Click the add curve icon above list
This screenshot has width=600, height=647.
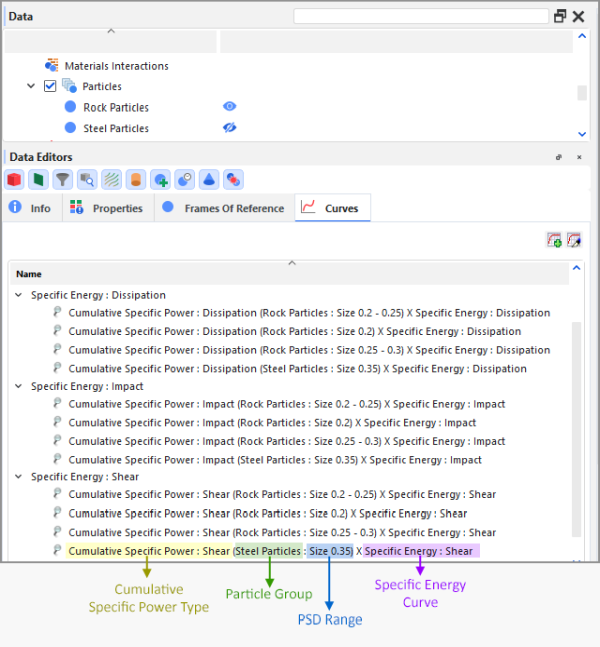tap(554, 240)
